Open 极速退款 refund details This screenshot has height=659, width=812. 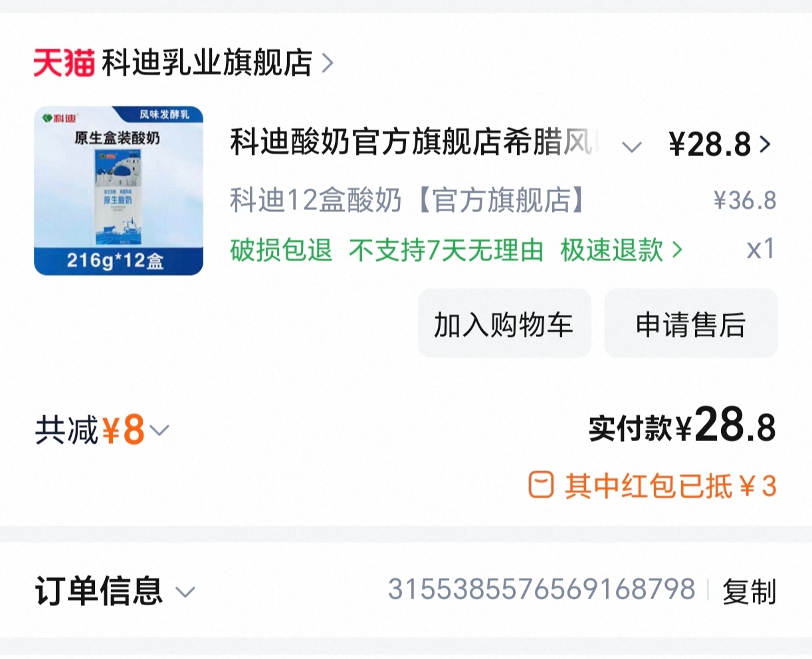(611, 250)
